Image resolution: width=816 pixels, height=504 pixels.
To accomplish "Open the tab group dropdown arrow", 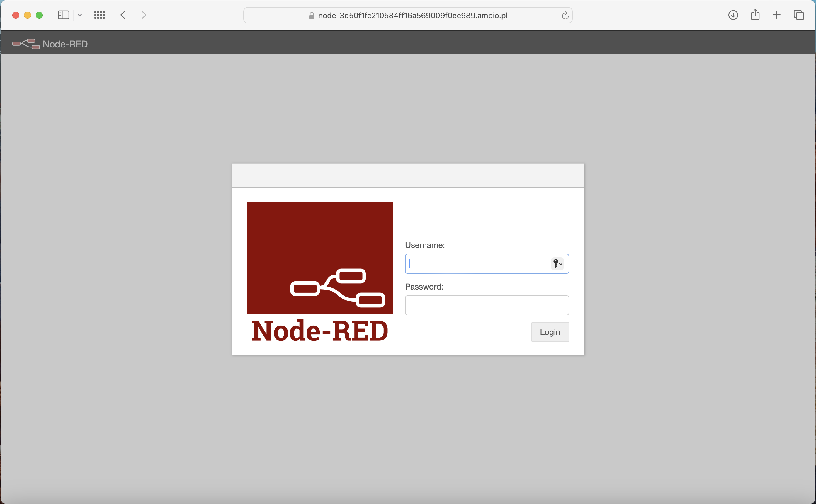I will pyautogui.click(x=80, y=15).
